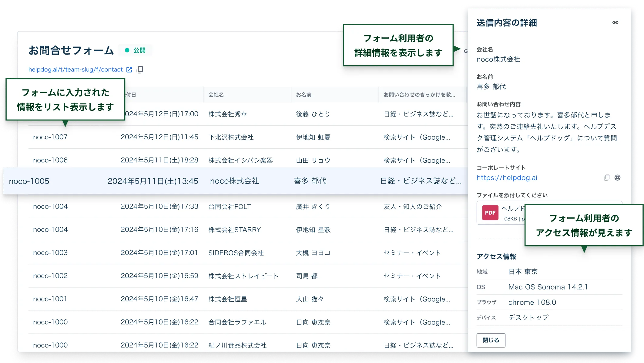Viewport: 644px width, 363px height.
Task: Click the 閉じる button
Action: coord(491,340)
